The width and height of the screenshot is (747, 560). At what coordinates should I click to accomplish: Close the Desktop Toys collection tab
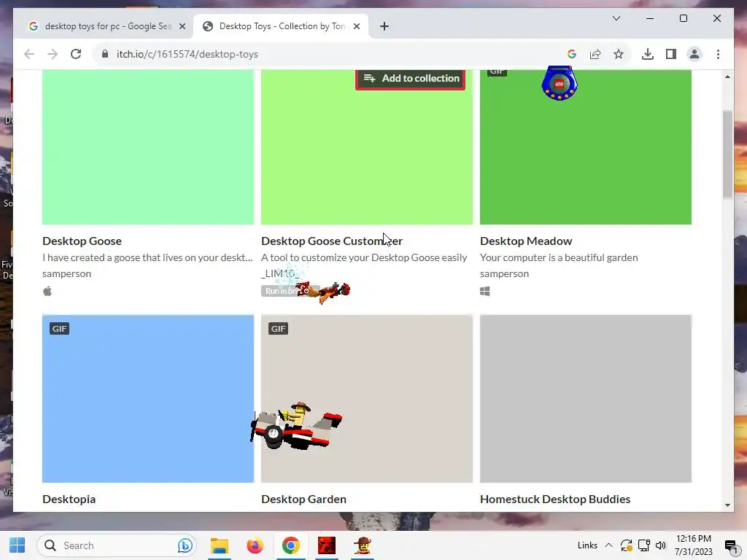356,26
